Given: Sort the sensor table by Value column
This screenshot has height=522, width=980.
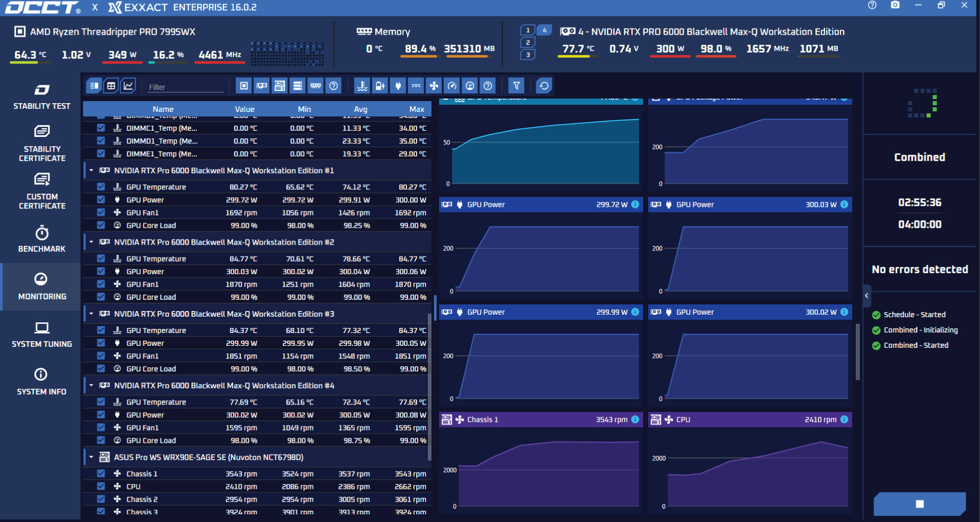Looking at the screenshot, I should point(244,109).
